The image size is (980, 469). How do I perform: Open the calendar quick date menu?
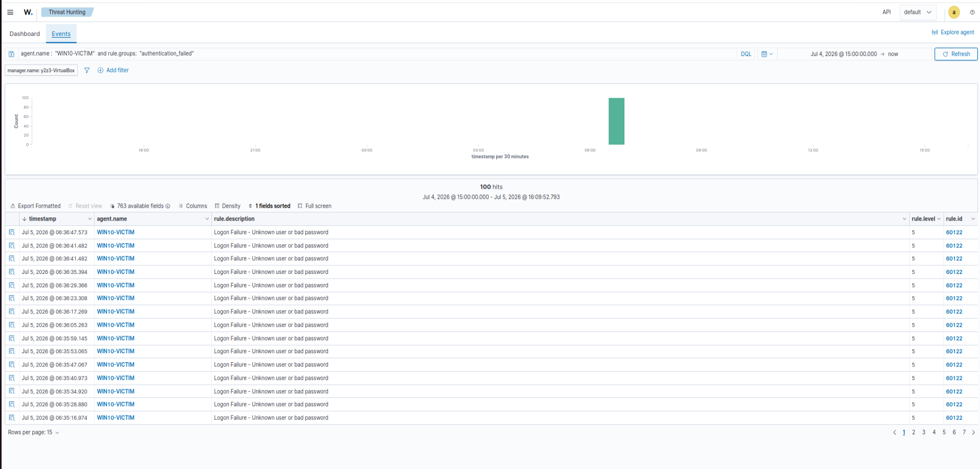pyautogui.click(x=767, y=54)
